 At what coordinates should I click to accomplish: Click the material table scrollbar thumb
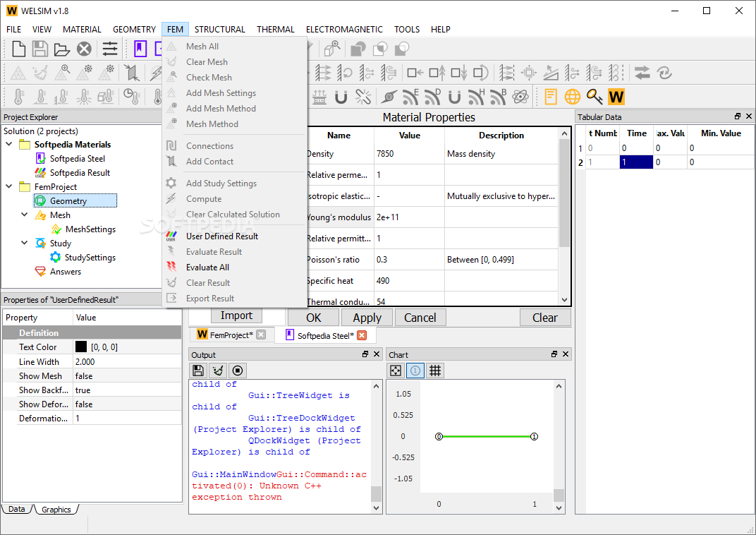coord(564,193)
